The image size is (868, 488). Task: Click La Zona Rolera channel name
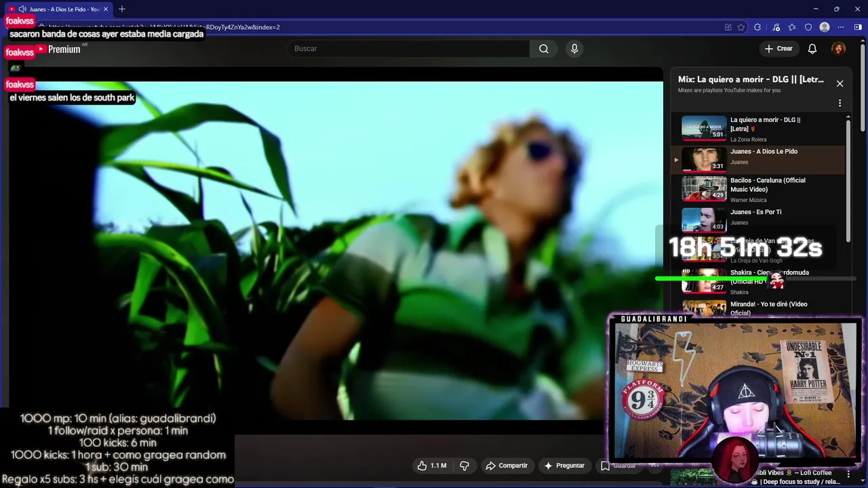coord(748,140)
